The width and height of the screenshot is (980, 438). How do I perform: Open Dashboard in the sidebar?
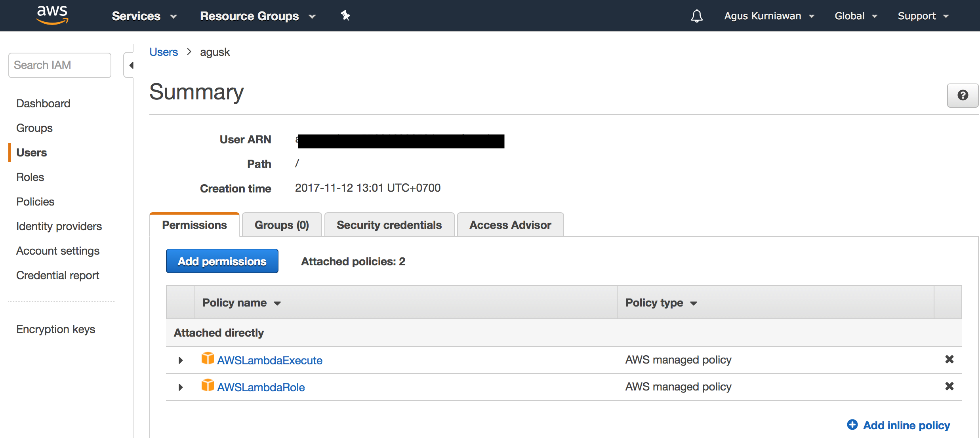[x=43, y=103]
